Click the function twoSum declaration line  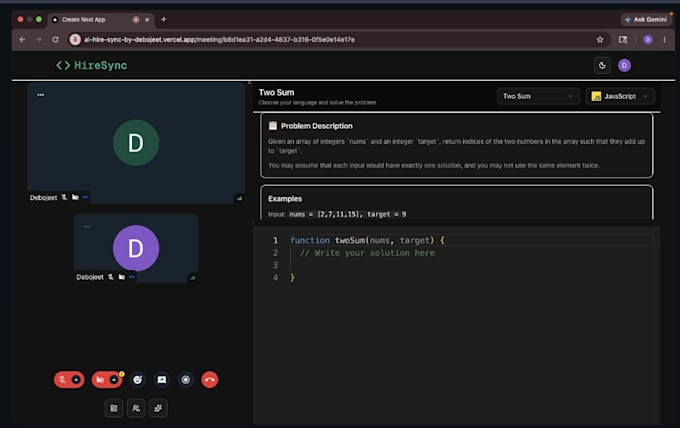point(367,240)
